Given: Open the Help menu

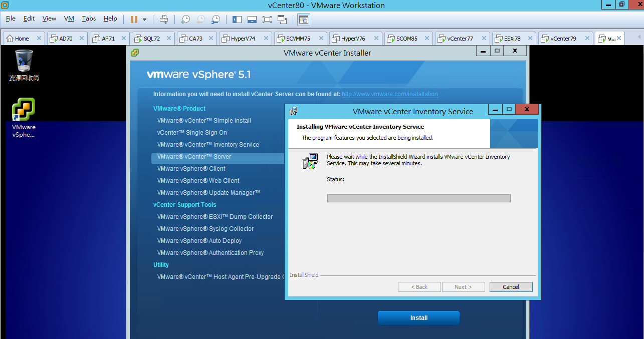Looking at the screenshot, I should (110, 19).
